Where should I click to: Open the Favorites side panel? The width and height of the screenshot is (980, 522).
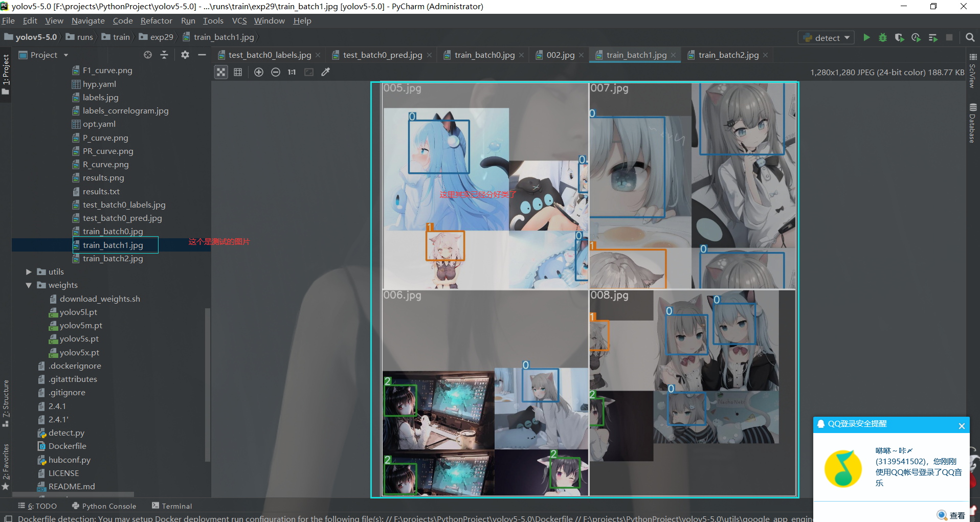pyautogui.click(x=6, y=466)
